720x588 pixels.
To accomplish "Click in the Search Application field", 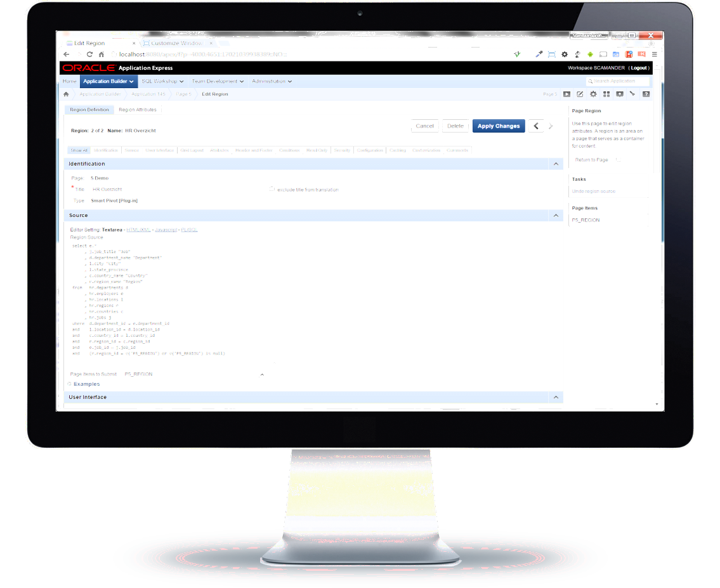I will 620,81.
